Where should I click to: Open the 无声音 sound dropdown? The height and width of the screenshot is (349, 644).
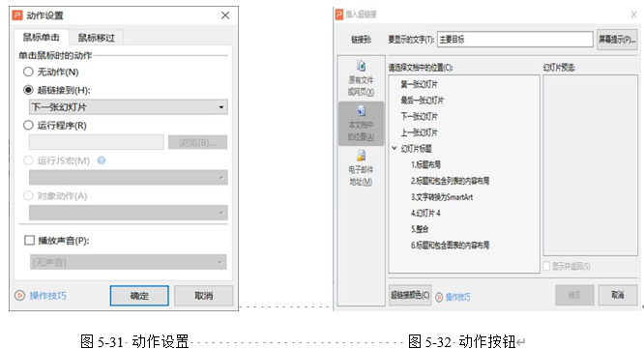(x=129, y=262)
